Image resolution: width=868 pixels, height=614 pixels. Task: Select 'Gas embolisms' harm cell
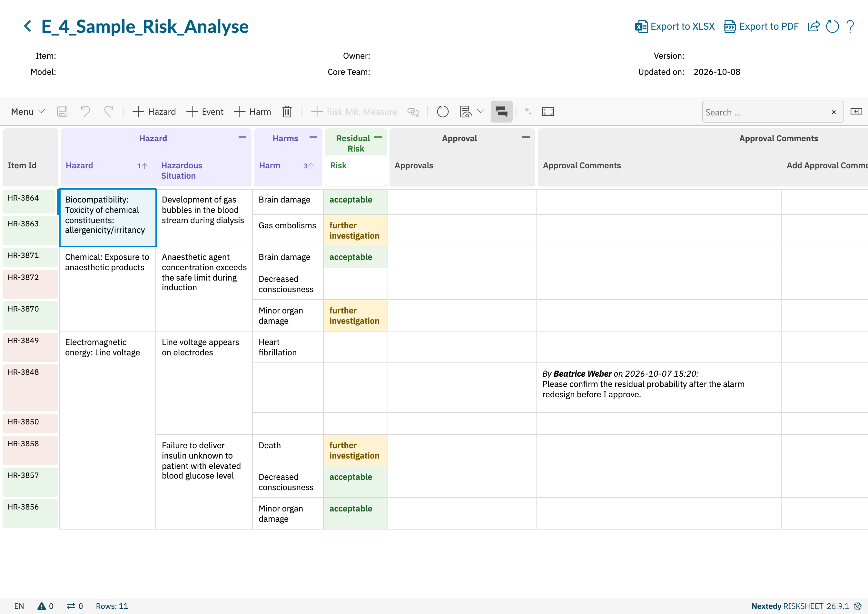[x=288, y=230]
